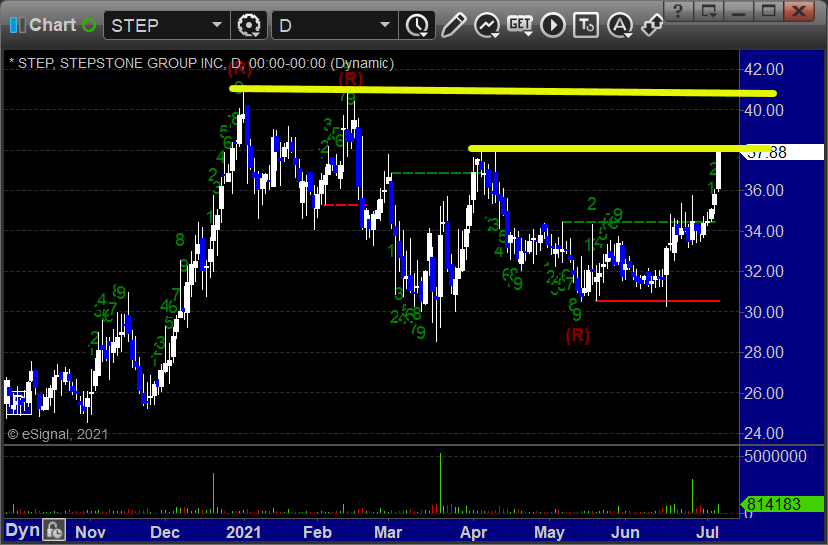Expand the D interval dropdown arrow
The image size is (828, 545).
385,24
